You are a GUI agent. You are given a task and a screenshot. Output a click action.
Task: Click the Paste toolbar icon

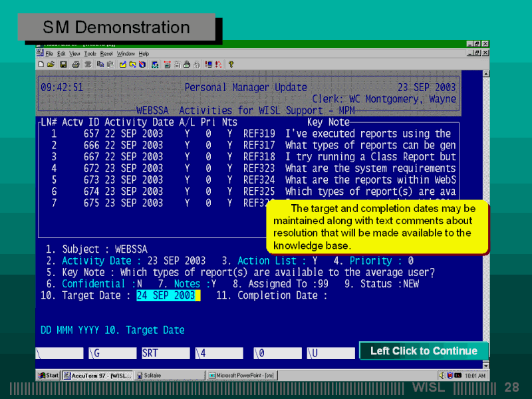[109, 65]
